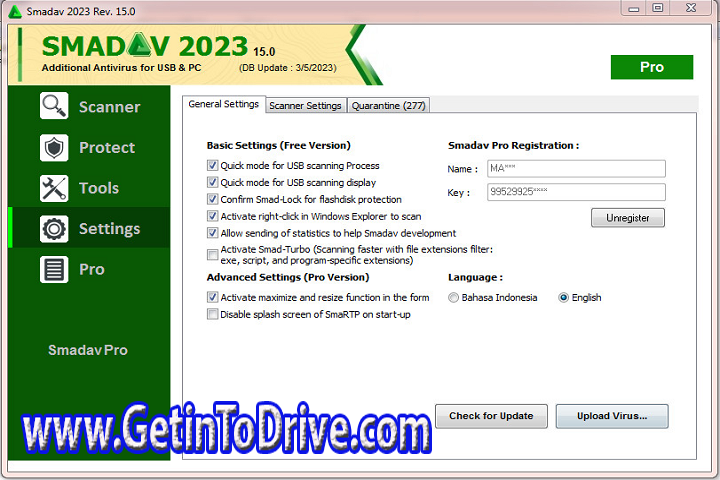Viewport: 720px width, 480px height.
Task: Disable Allow sending of statistics checkbox
Action: 212,233
